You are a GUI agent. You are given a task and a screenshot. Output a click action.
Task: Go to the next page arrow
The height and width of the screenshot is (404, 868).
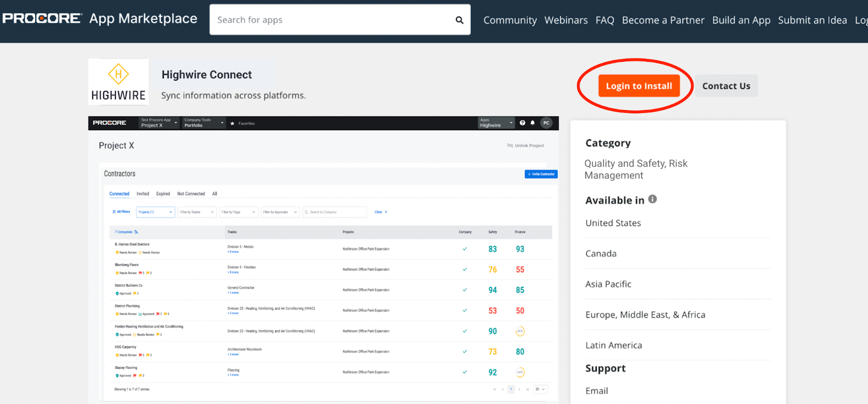[x=519, y=389]
